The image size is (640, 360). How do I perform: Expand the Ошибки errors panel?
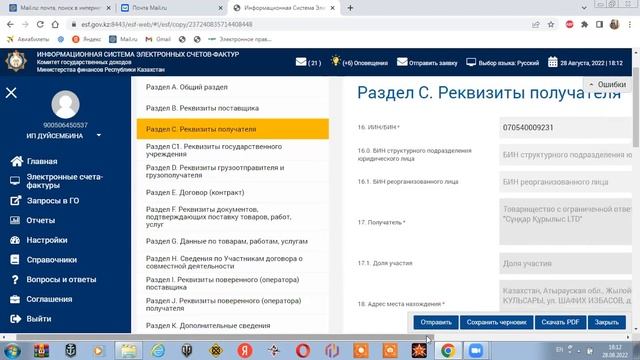607,84
